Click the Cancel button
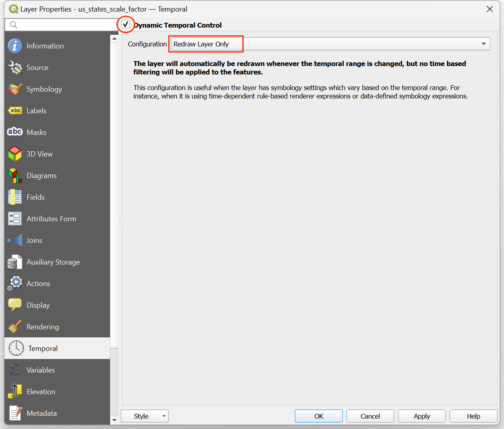Viewport: 504px width, 429px height. [370, 416]
